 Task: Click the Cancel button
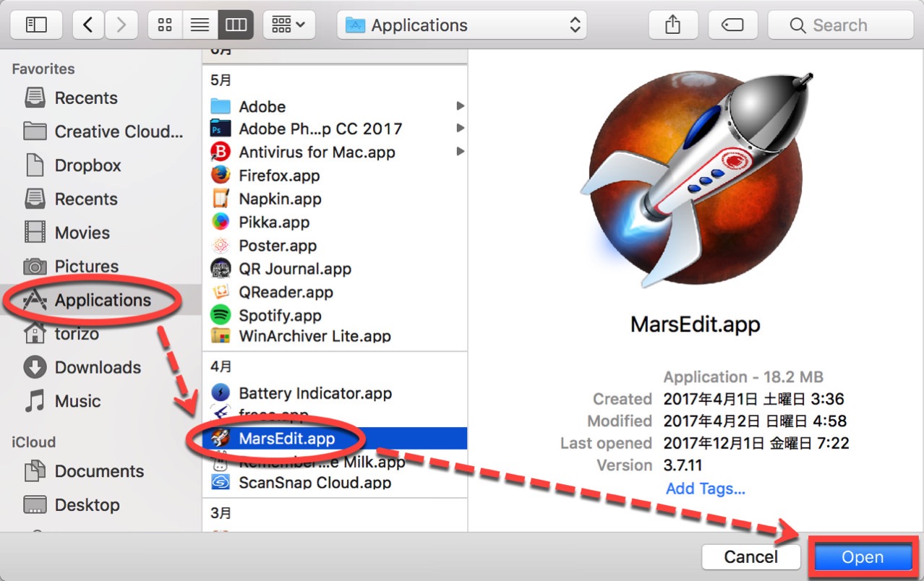[751, 557]
